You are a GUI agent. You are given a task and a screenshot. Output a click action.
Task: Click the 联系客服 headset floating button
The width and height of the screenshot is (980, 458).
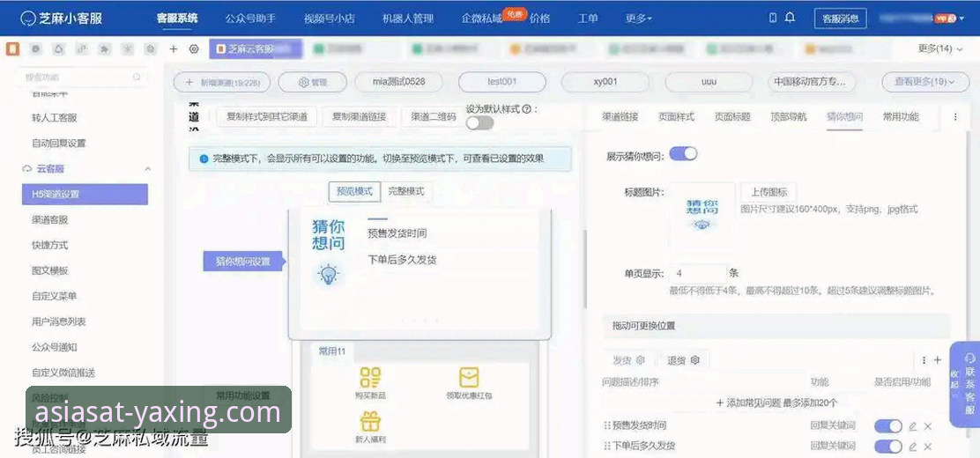[970, 385]
